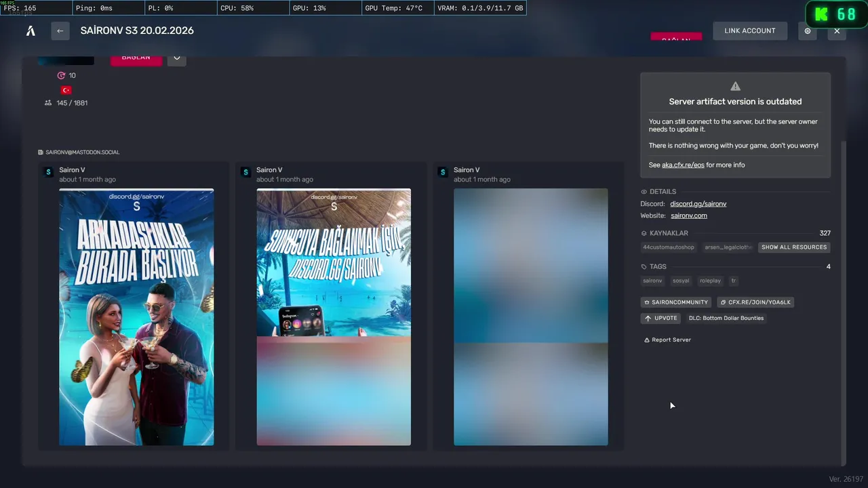The height and width of the screenshot is (488, 868).
Task: Select the roleplay tag
Action: [x=711, y=281]
